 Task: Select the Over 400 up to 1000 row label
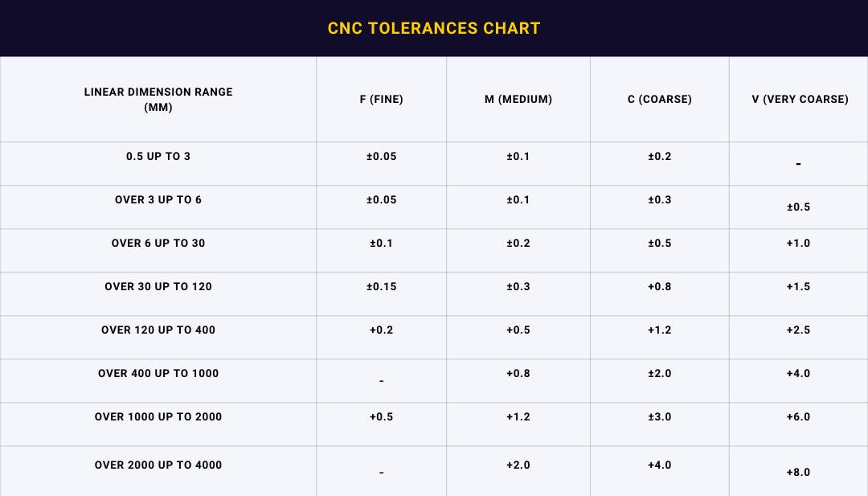click(158, 374)
